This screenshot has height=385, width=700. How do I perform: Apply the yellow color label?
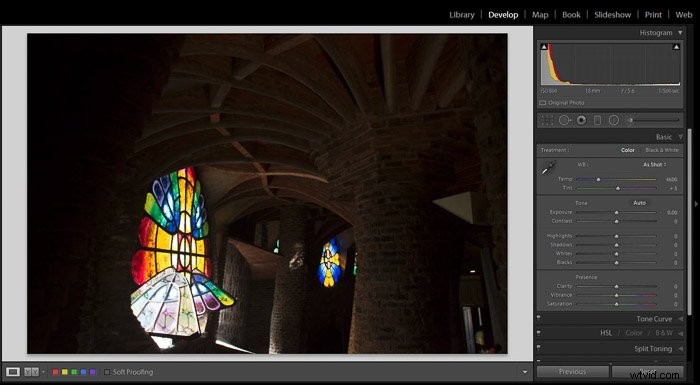coord(65,372)
